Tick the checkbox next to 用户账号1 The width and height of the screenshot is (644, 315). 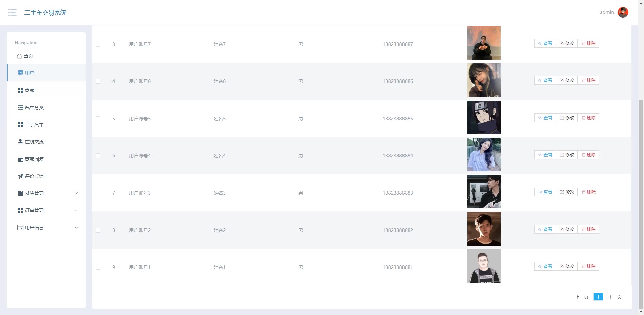98,267
